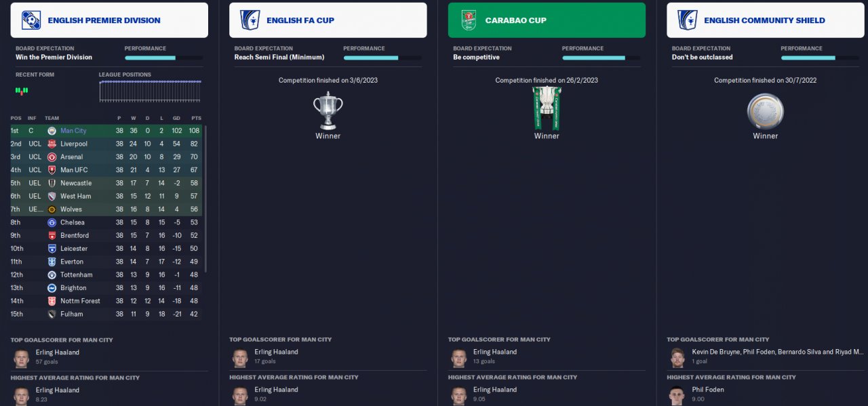Click the Community Shield winner medal image
Screen dimensions: 868x406
coord(765,110)
